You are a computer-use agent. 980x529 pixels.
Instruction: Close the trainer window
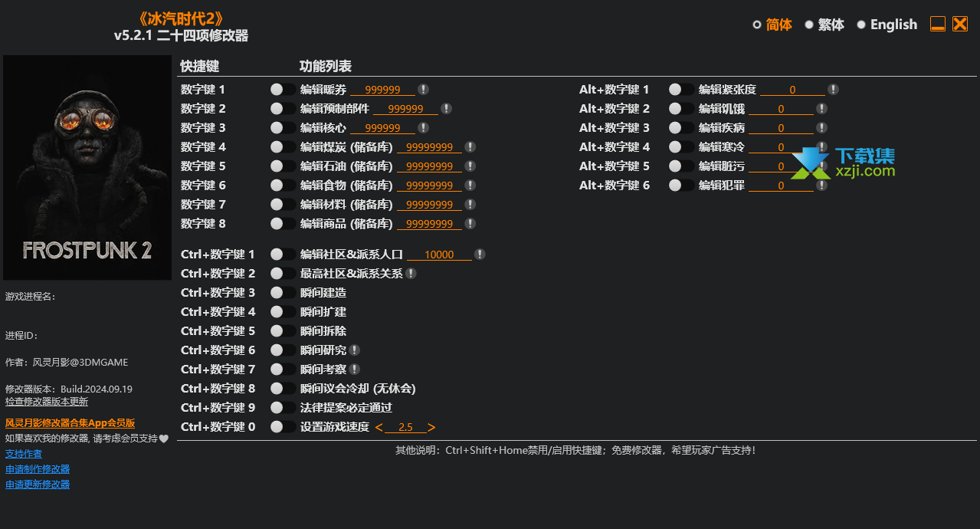[960, 24]
